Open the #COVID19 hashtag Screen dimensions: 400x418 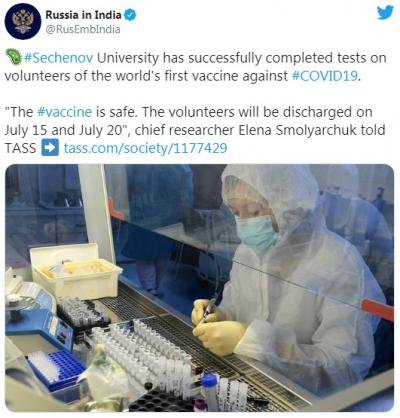325,76
